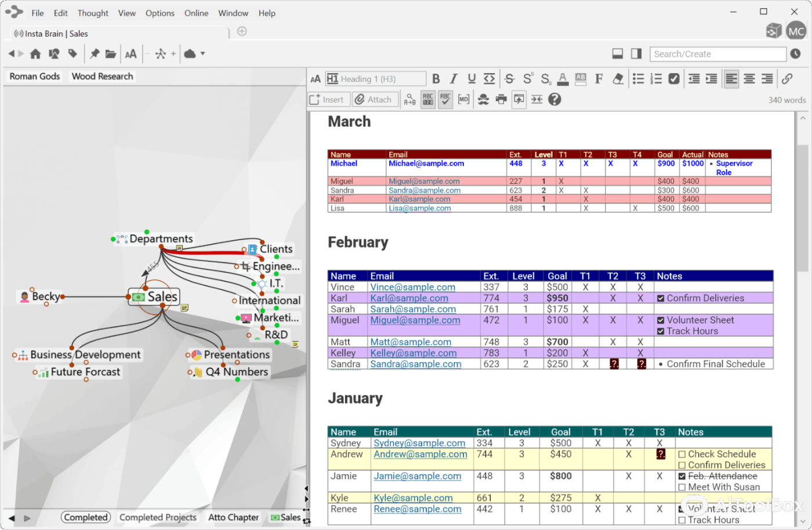This screenshot has width=812, height=530.
Task: Open the Heading 1 (H3) style dropdown
Action: (376, 79)
